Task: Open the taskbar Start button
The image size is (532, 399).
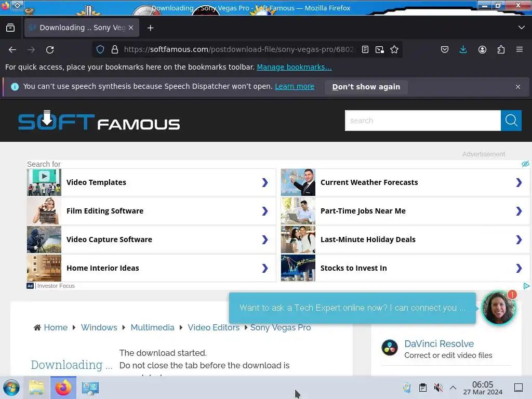Action: tap(11, 388)
